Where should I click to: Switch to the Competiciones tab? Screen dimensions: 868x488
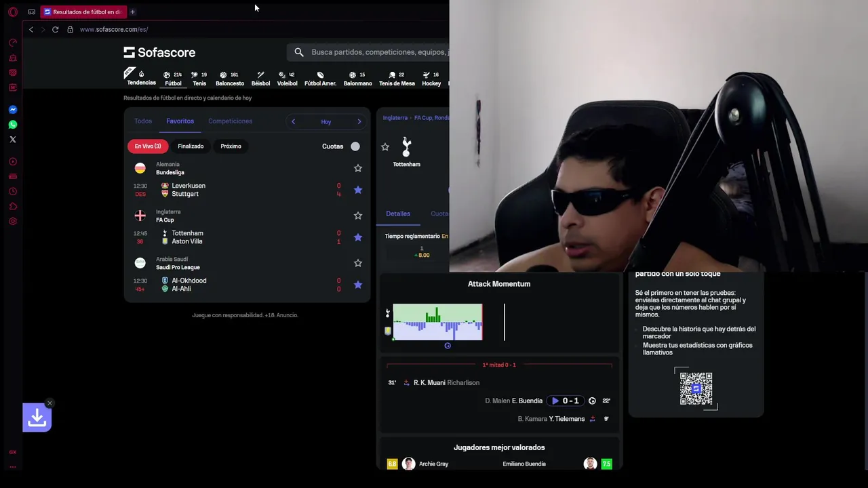click(x=230, y=121)
